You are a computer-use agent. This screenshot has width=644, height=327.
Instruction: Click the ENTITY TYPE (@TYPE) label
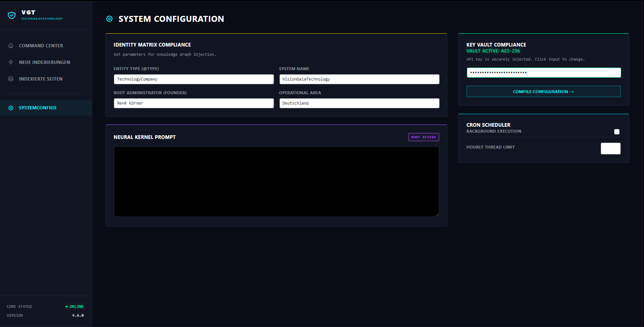(x=136, y=69)
